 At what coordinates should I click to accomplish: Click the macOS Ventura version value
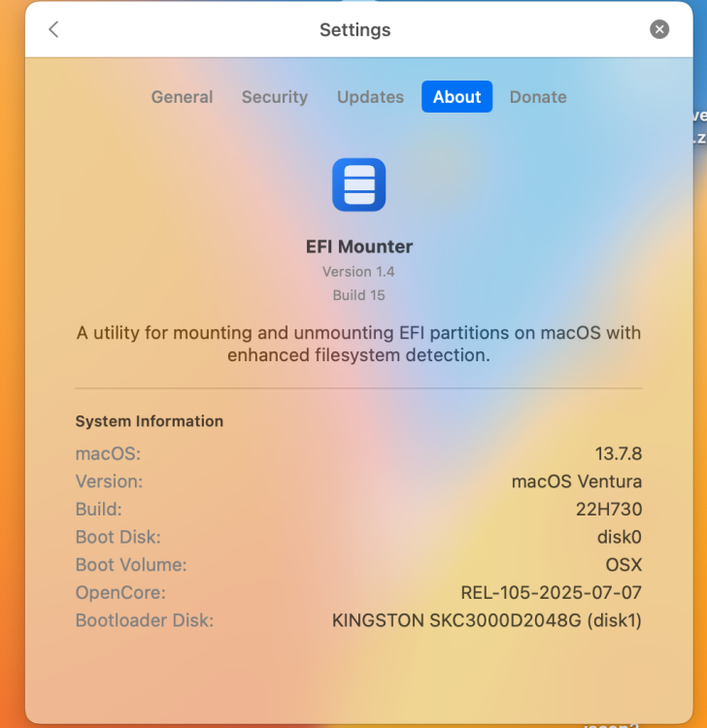(x=577, y=481)
